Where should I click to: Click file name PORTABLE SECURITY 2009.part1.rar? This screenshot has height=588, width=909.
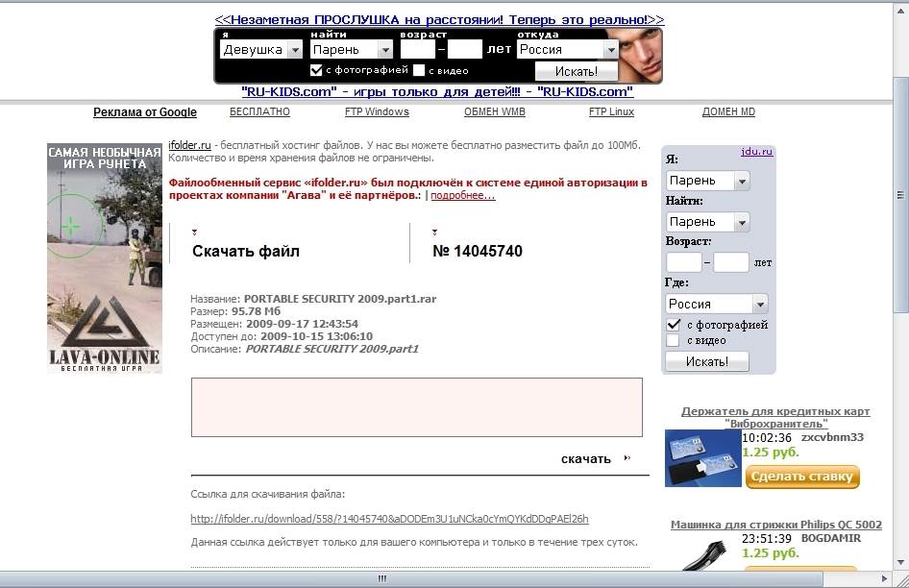tap(340, 299)
